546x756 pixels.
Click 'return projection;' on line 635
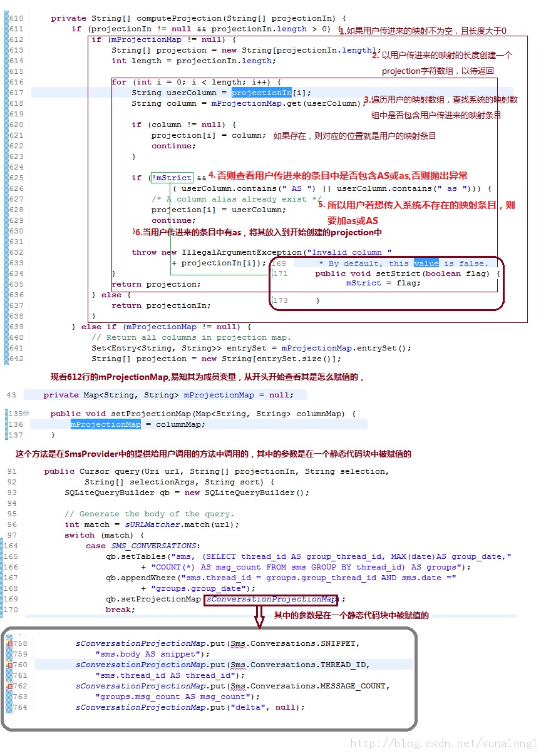pyautogui.click(x=156, y=284)
